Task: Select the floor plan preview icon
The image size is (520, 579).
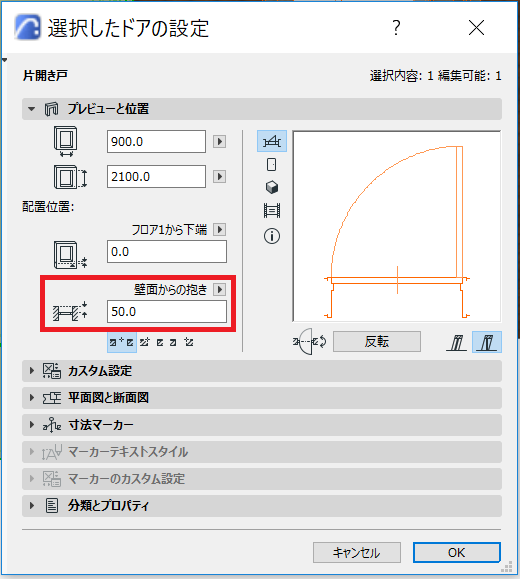Action: coord(272,141)
